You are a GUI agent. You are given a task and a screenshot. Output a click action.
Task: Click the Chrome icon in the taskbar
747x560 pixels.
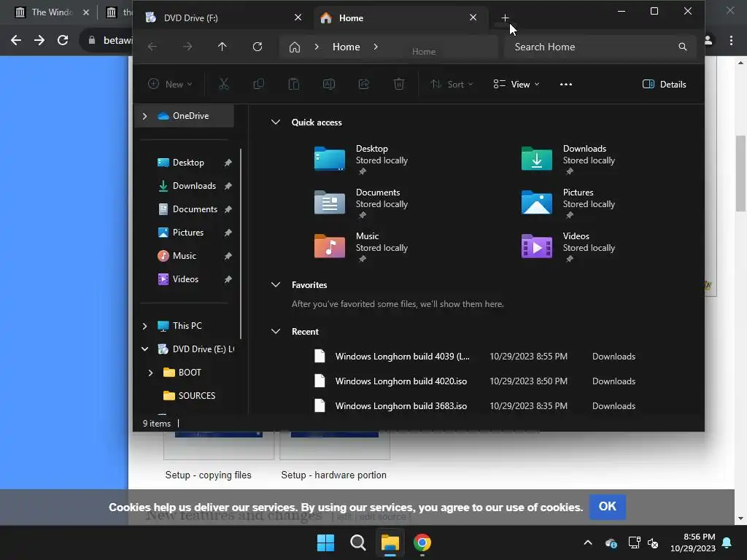[x=422, y=542]
